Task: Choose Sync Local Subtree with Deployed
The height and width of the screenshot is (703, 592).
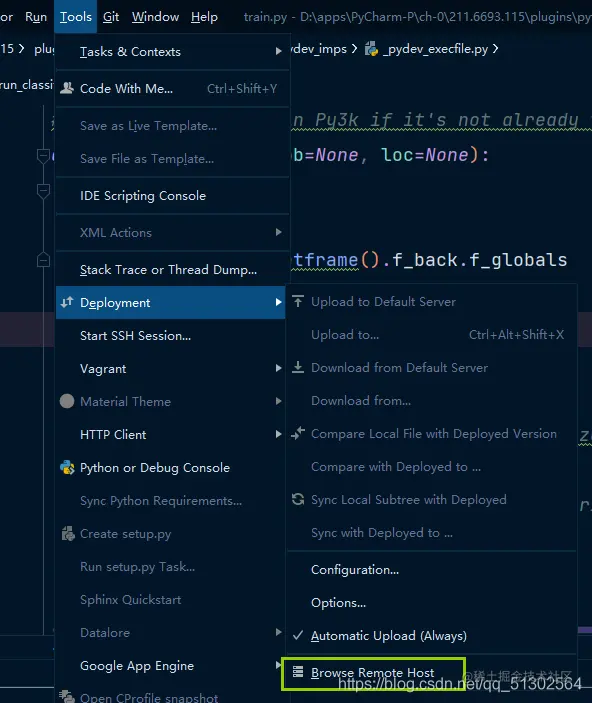Action: click(x=431, y=499)
